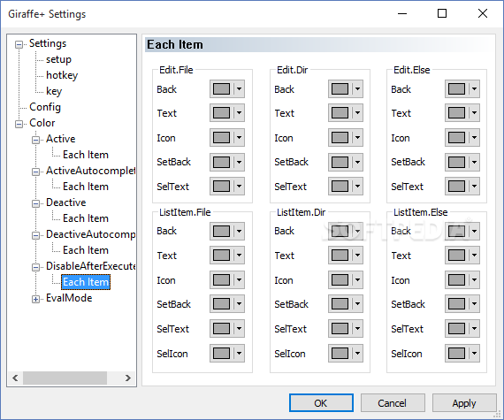Select Each Item under DeactiveAutocomplete

(x=86, y=250)
